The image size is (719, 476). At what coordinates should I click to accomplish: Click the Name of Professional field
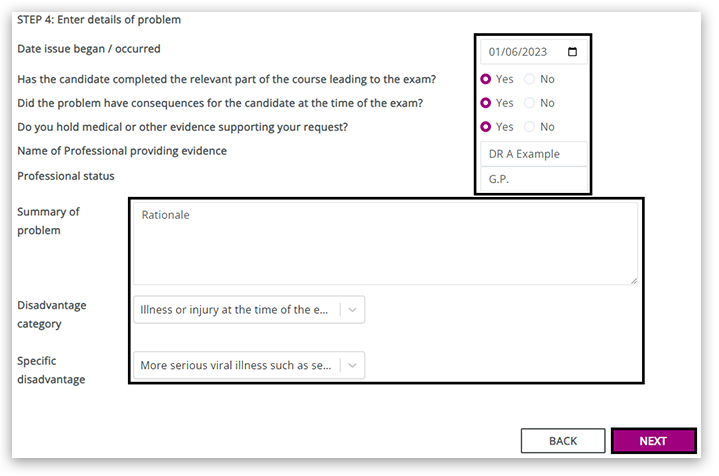[533, 154]
